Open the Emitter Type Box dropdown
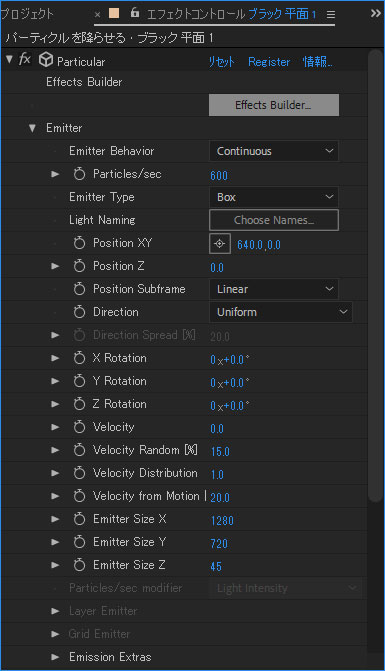This screenshot has width=385, height=671. pyautogui.click(x=274, y=197)
